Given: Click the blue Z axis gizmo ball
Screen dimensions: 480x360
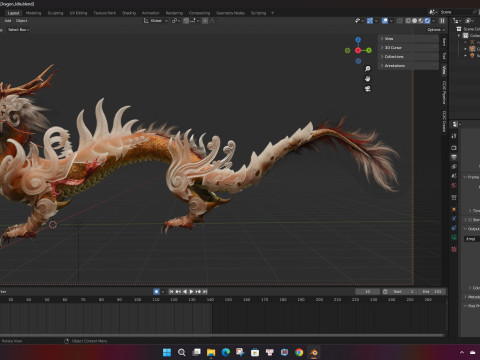Looking at the screenshot, I should 358,40.
